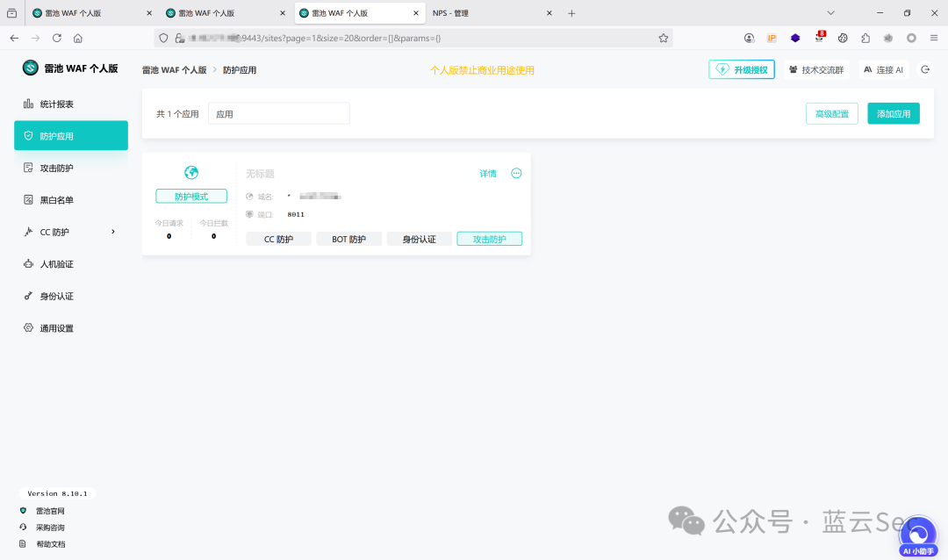This screenshot has width=948, height=560.
Task: Click Version 8.10.1 label
Action: pos(57,493)
